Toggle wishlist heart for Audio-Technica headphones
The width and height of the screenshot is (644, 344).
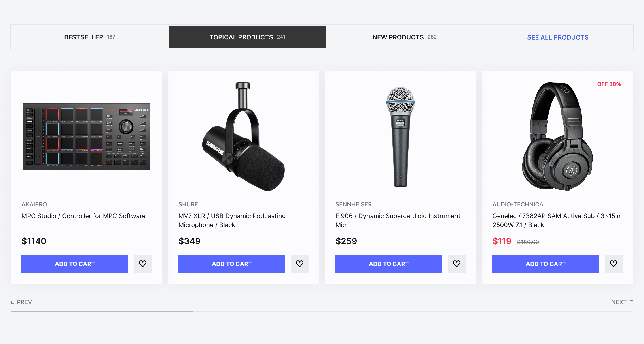click(614, 264)
